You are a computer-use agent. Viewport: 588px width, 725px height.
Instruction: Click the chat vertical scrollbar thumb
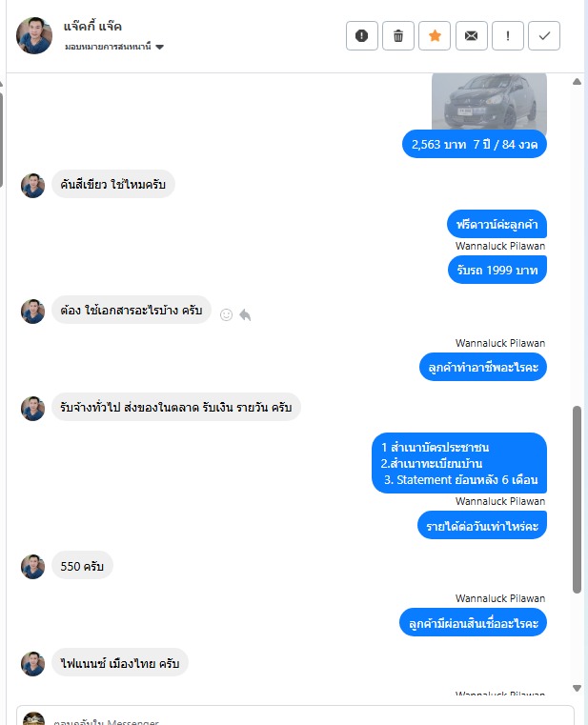tap(577, 499)
